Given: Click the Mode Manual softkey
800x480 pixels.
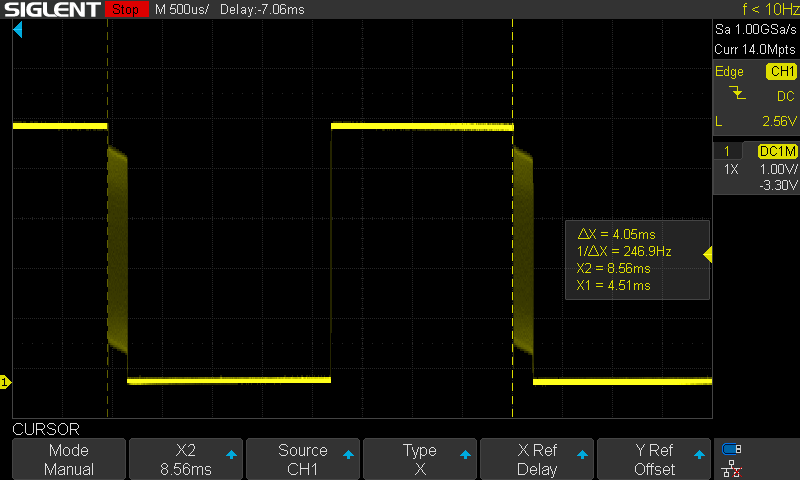Looking at the screenshot, I should 69,459.
